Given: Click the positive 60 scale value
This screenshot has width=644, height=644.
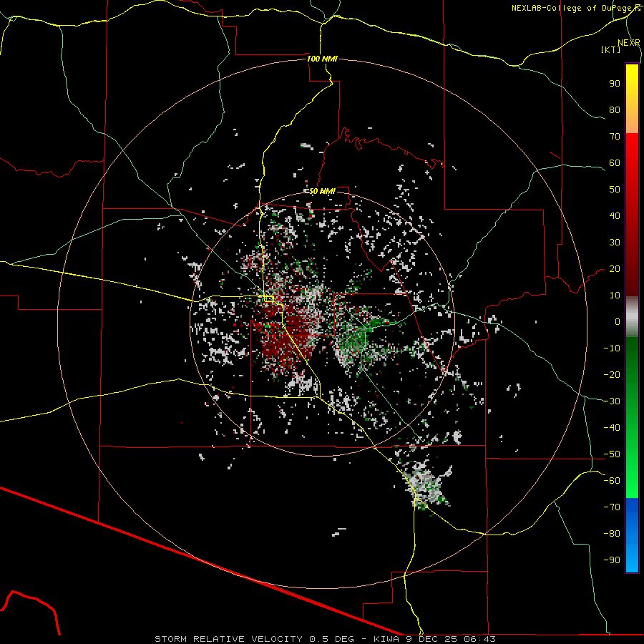Looking at the screenshot, I should point(615,162).
